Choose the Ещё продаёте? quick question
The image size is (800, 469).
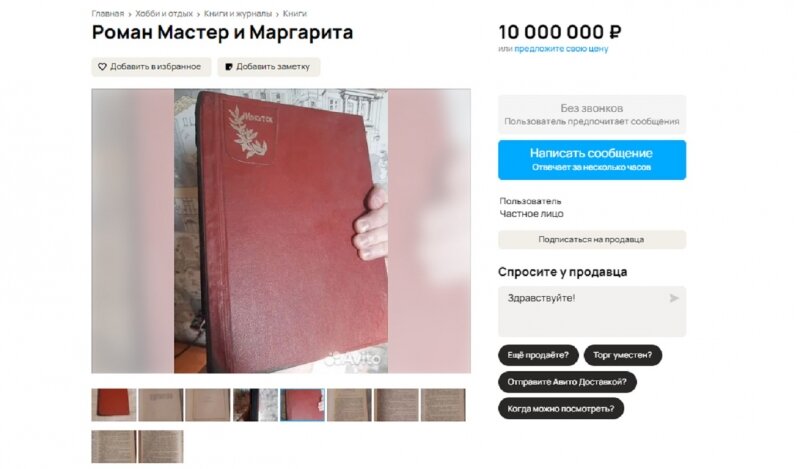click(x=538, y=355)
